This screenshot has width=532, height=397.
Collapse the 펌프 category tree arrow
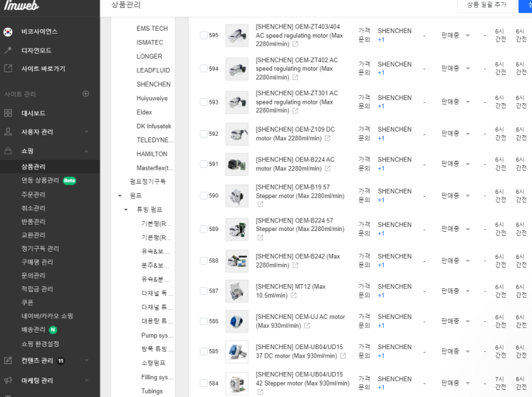coord(120,195)
